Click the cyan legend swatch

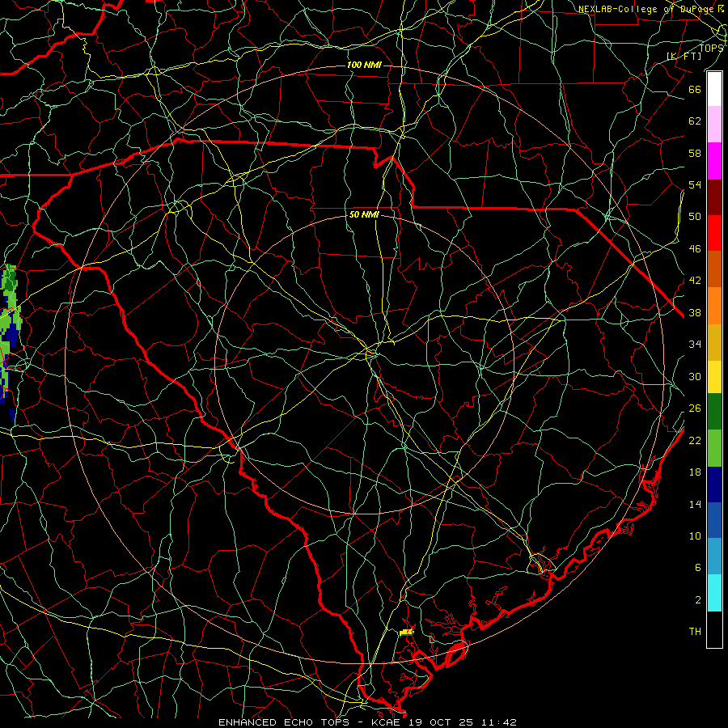click(714, 593)
